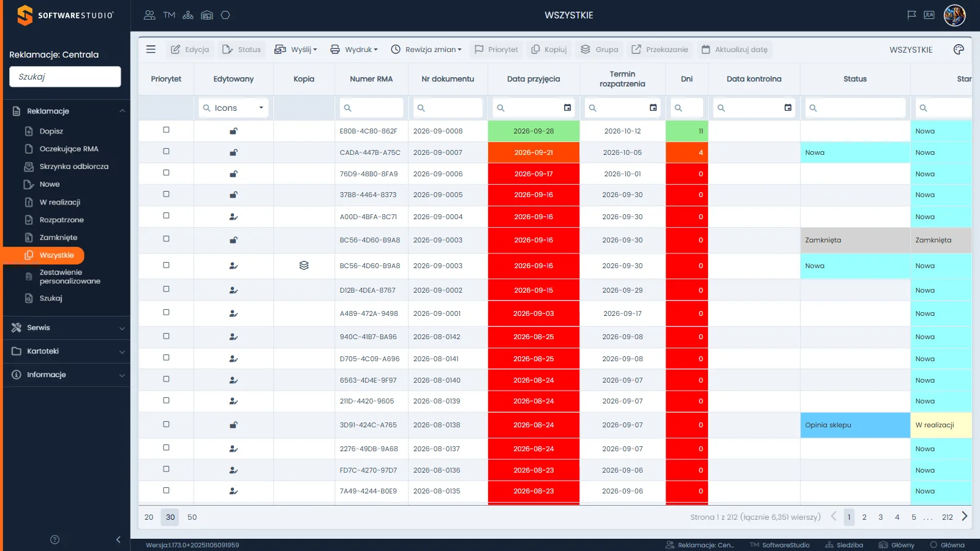Collapse the sidebar with the left arrow
Screen dimensions: 980x551
pos(118,539)
